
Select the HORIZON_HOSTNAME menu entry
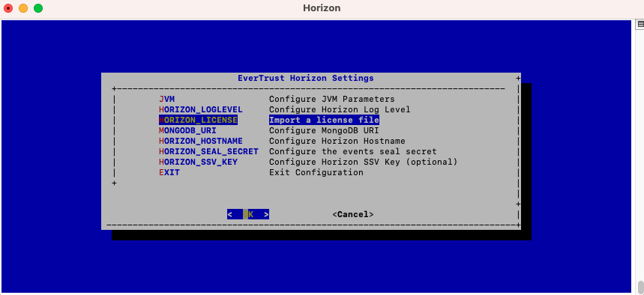pyautogui.click(x=201, y=141)
